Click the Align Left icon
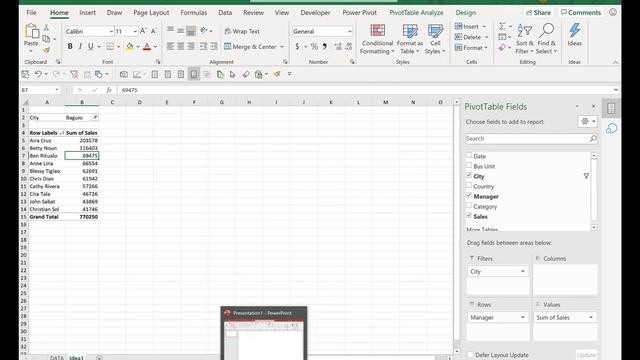This screenshot has width=640, height=360. [x=170, y=47]
